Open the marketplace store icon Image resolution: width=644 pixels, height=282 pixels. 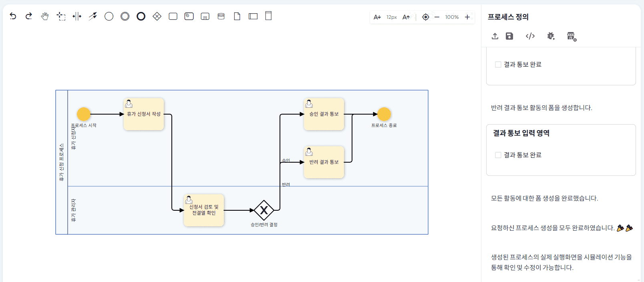(572, 36)
